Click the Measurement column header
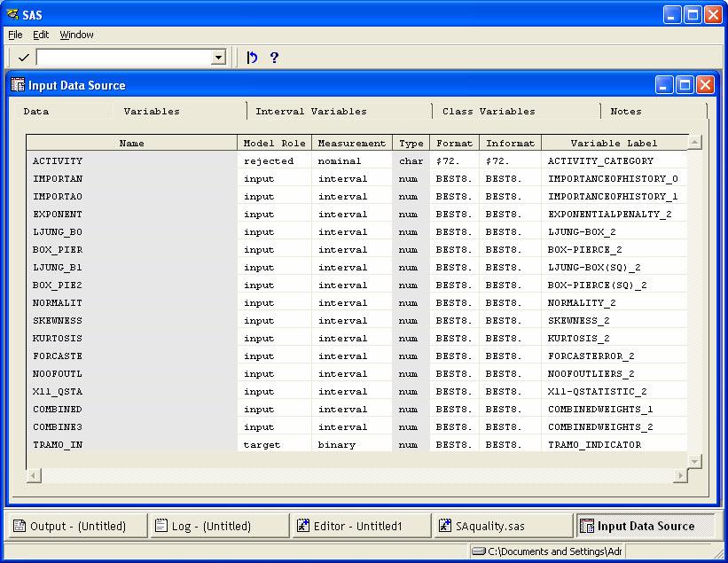The width and height of the screenshot is (728, 563). pos(352,143)
